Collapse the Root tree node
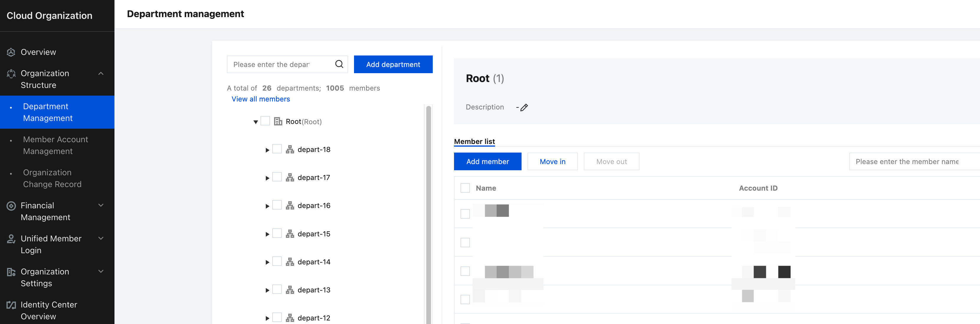980x324 pixels. tap(256, 122)
